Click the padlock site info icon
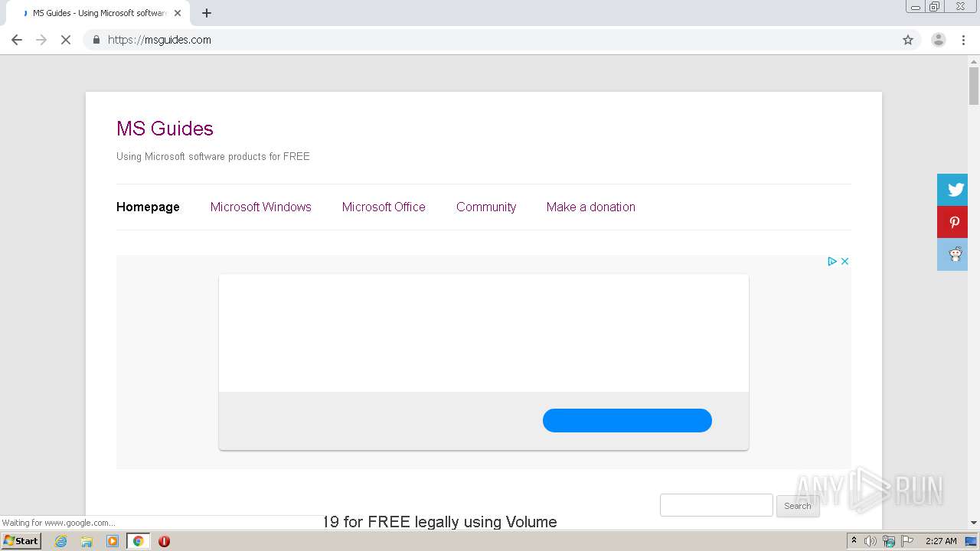This screenshot has height=551, width=980. (x=96, y=40)
